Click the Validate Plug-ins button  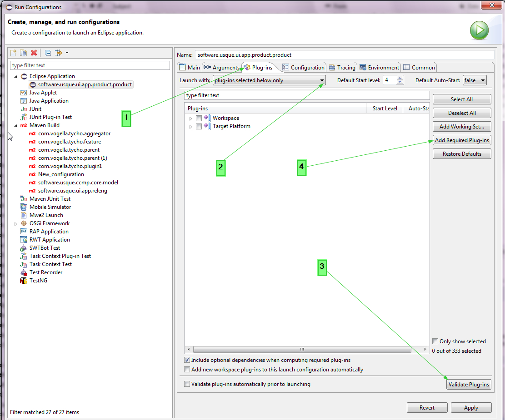(469, 384)
